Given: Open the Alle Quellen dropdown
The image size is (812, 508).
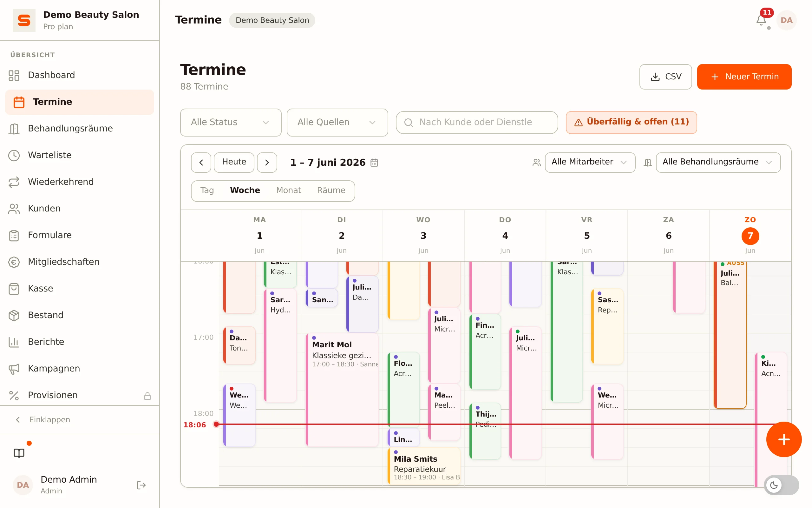Looking at the screenshot, I should point(337,122).
